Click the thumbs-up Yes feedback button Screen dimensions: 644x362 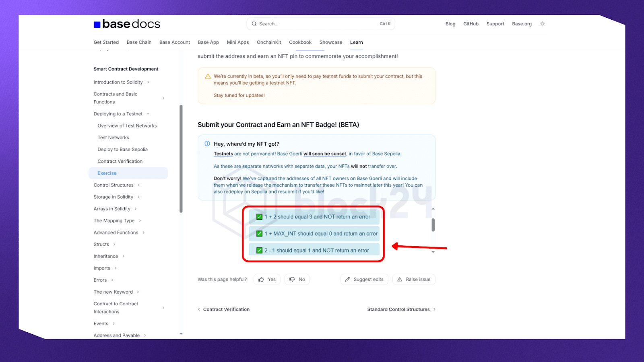pos(267,280)
